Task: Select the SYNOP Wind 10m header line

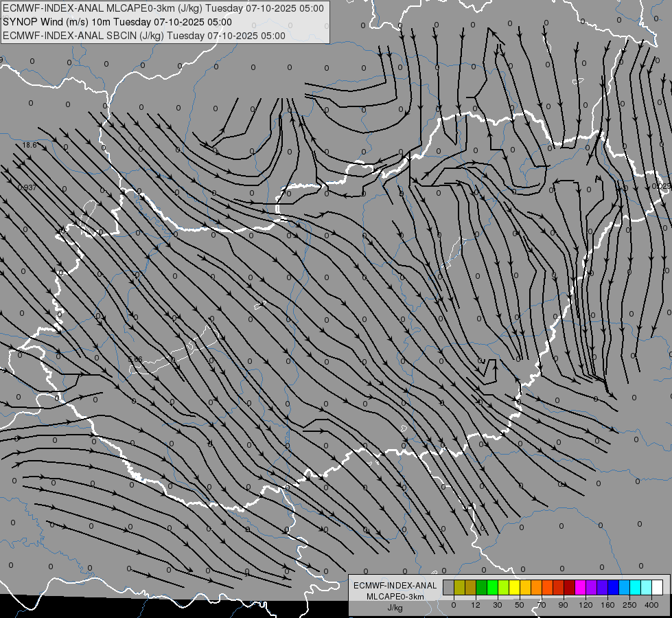Action: coord(117,22)
